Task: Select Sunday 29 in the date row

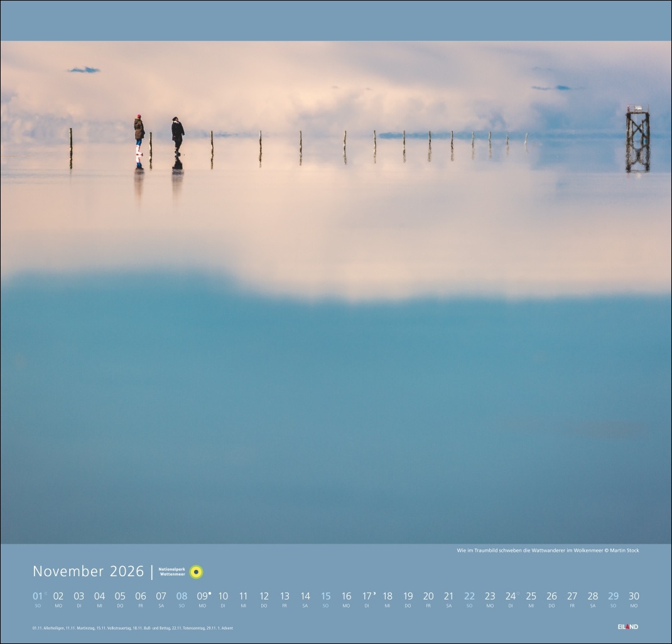Action: (613, 597)
